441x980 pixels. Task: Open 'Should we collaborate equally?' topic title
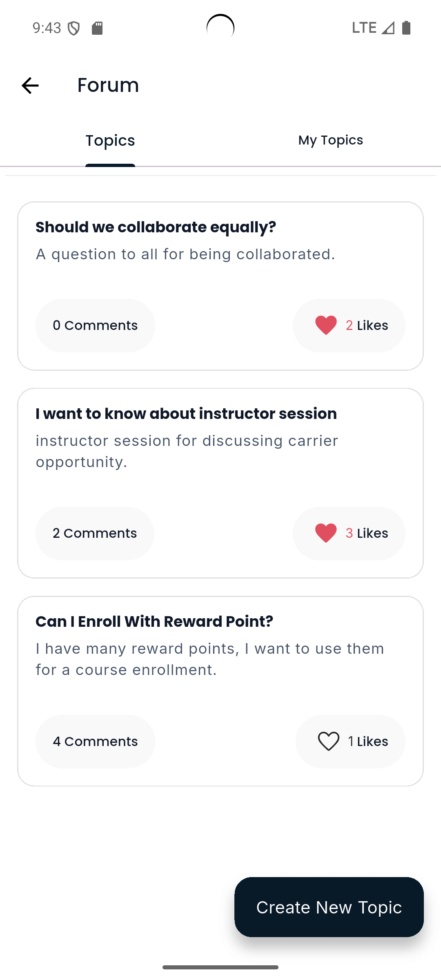156,227
